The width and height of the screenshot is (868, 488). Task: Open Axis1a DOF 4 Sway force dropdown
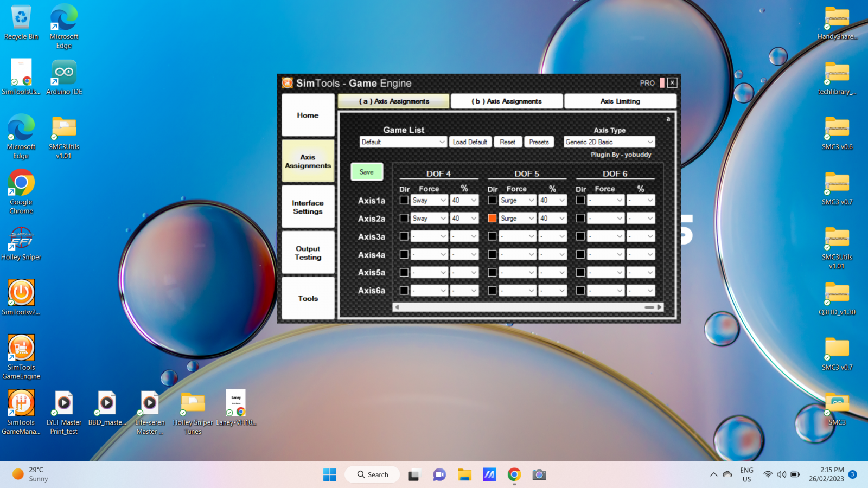429,200
